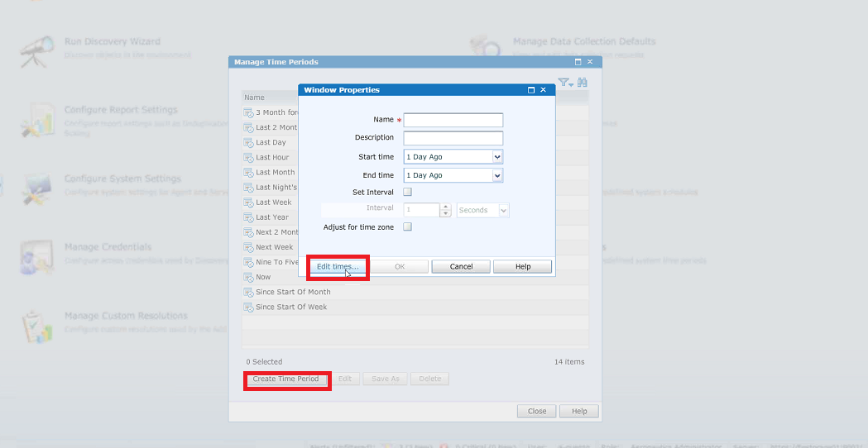Maximize the Window Properties dialog
Screen dimensions: 868x448
(531, 89)
